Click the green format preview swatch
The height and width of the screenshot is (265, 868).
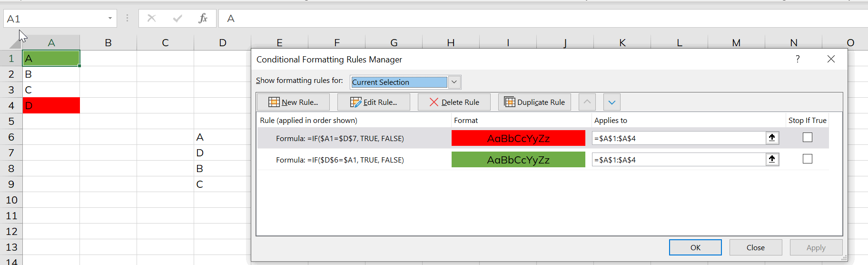[518, 160]
